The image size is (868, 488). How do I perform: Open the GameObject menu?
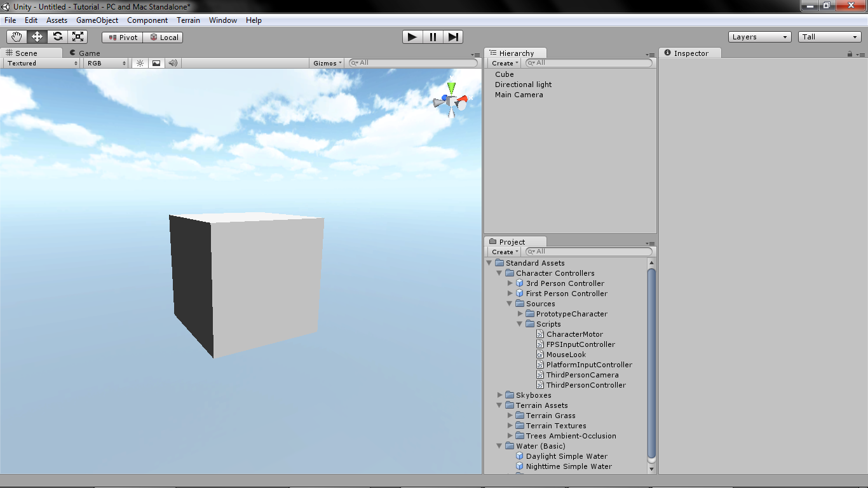[97, 20]
